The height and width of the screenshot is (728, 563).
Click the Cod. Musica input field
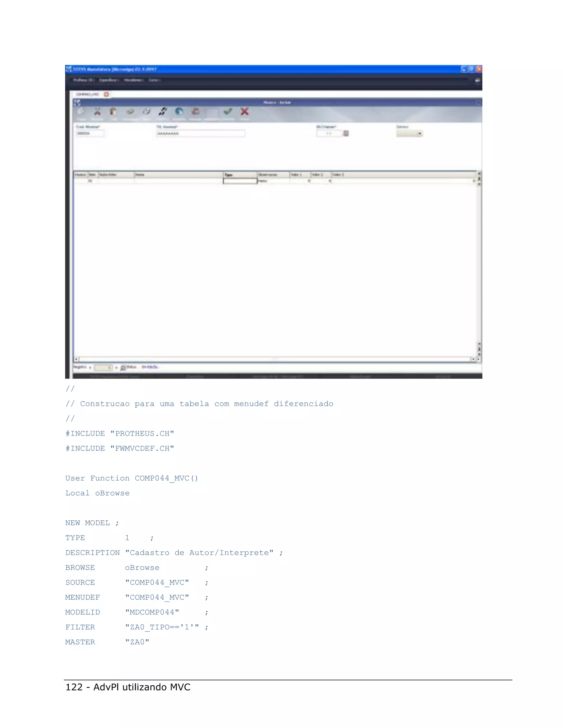point(90,133)
